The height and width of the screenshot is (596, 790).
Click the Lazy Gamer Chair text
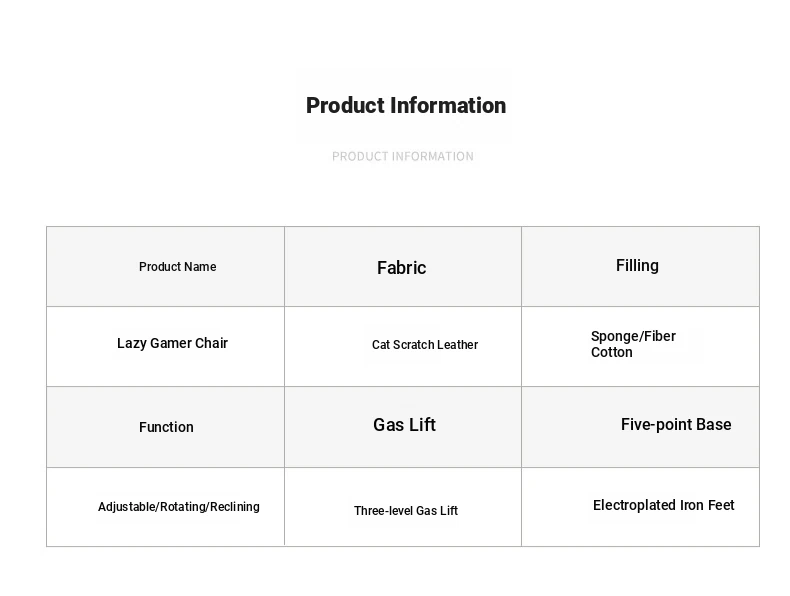click(x=172, y=343)
